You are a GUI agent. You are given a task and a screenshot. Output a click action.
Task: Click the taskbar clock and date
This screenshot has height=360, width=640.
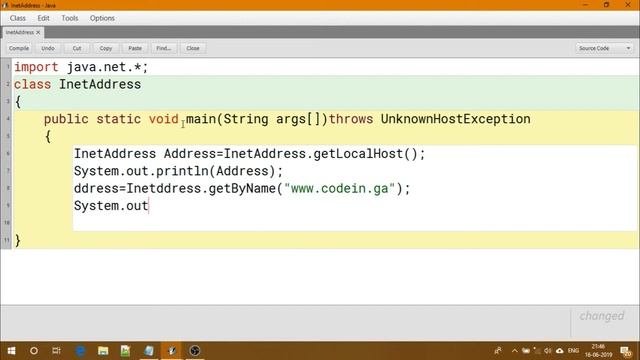coord(598,351)
